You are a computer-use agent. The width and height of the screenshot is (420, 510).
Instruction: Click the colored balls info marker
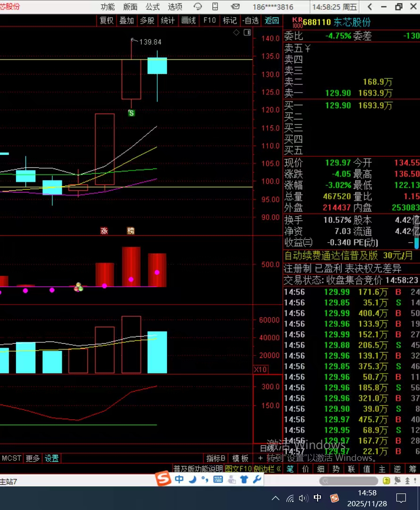(x=78, y=287)
